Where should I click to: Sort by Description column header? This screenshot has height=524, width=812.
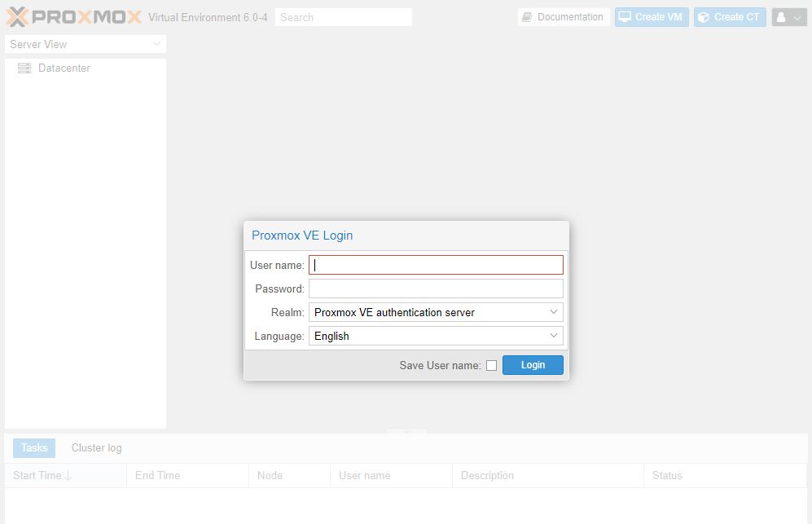click(x=548, y=475)
